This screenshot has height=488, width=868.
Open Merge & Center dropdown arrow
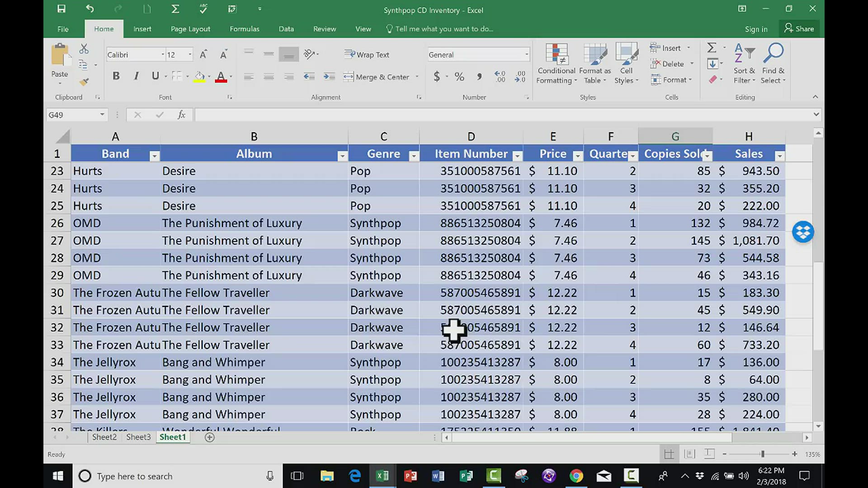click(417, 77)
